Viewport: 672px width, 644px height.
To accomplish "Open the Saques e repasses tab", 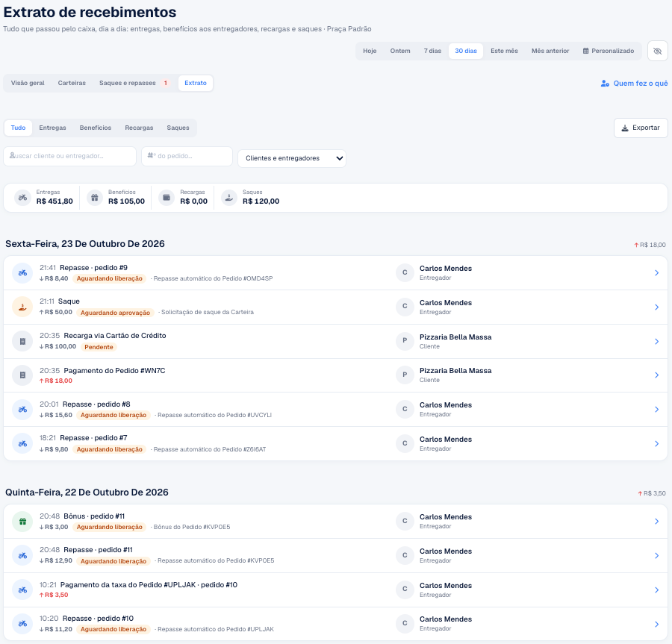I will (134, 83).
